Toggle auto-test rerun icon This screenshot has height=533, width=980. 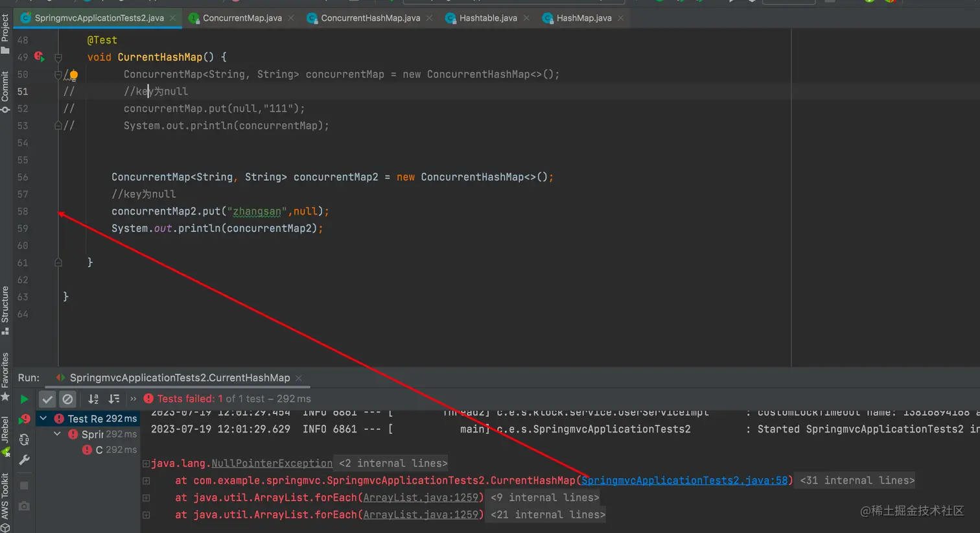(x=24, y=440)
